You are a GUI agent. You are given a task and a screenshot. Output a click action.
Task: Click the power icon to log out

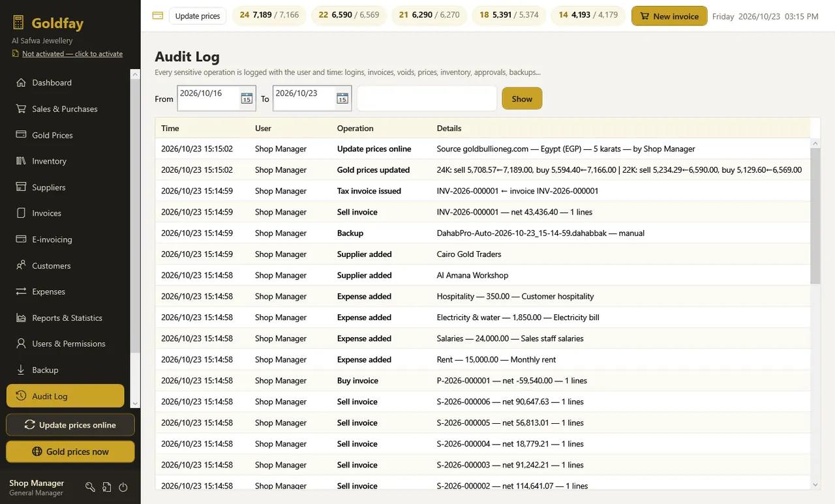click(x=123, y=487)
